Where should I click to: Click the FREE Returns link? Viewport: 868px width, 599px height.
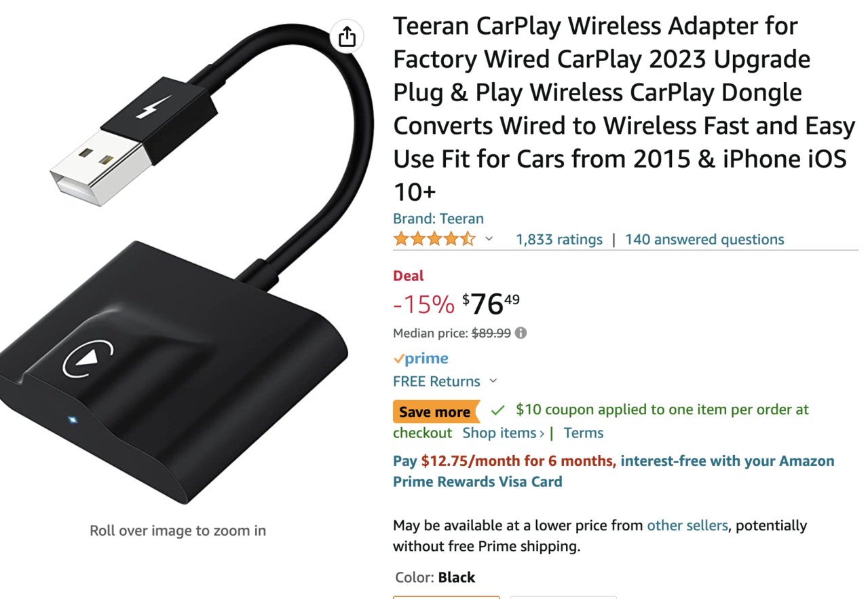click(436, 381)
